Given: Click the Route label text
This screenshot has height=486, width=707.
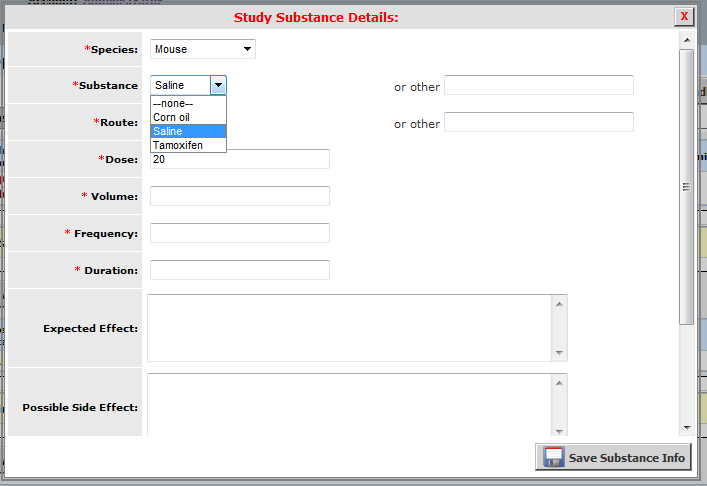Looking at the screenshot, I should pyautogui.click(x=115, y=122).
